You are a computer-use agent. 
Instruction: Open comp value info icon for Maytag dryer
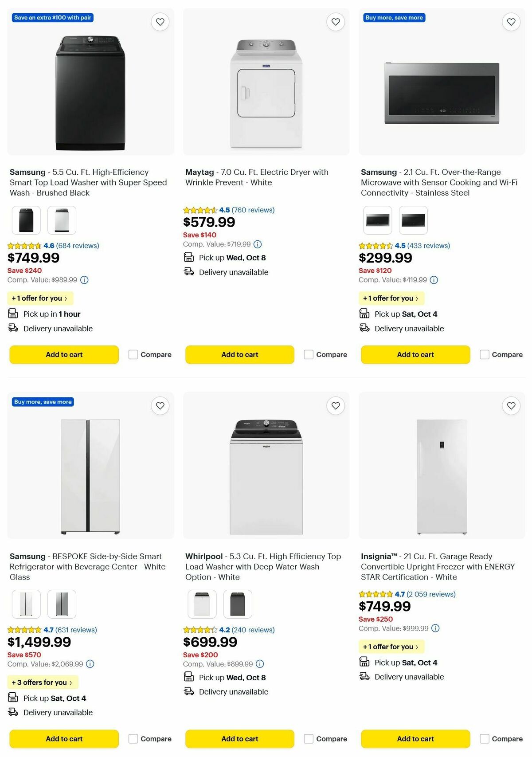(x=258, y=244)
